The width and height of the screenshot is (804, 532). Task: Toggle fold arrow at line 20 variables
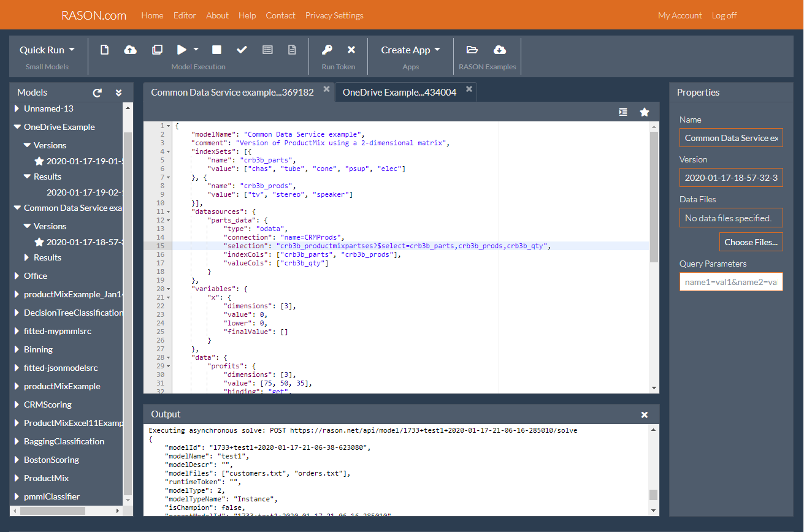169,289
